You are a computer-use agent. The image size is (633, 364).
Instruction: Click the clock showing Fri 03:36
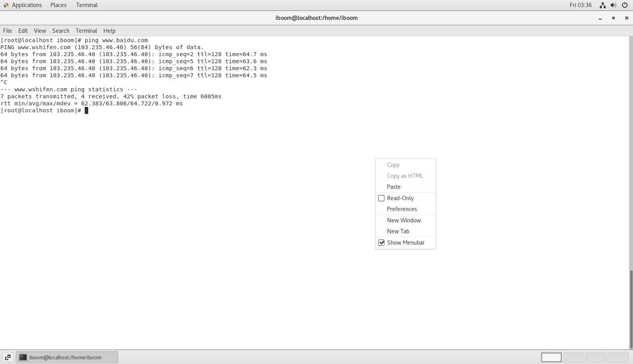(x=580, y=5)
